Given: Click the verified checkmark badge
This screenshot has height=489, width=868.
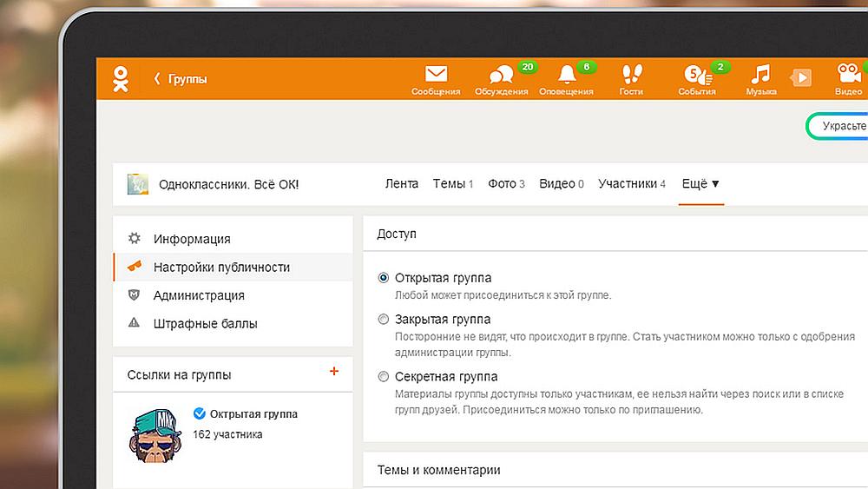Looking at the screenshot, I should coord(200,413).
